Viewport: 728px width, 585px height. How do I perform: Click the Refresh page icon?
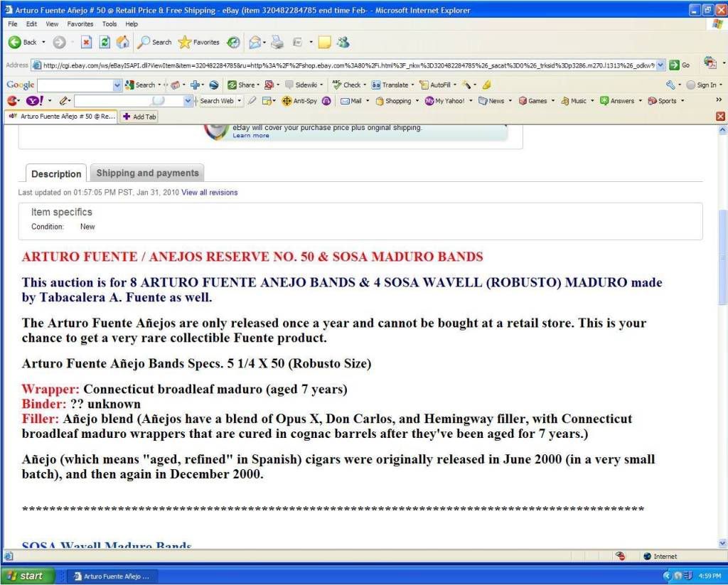pyautogui.click(x=105, y=42)
